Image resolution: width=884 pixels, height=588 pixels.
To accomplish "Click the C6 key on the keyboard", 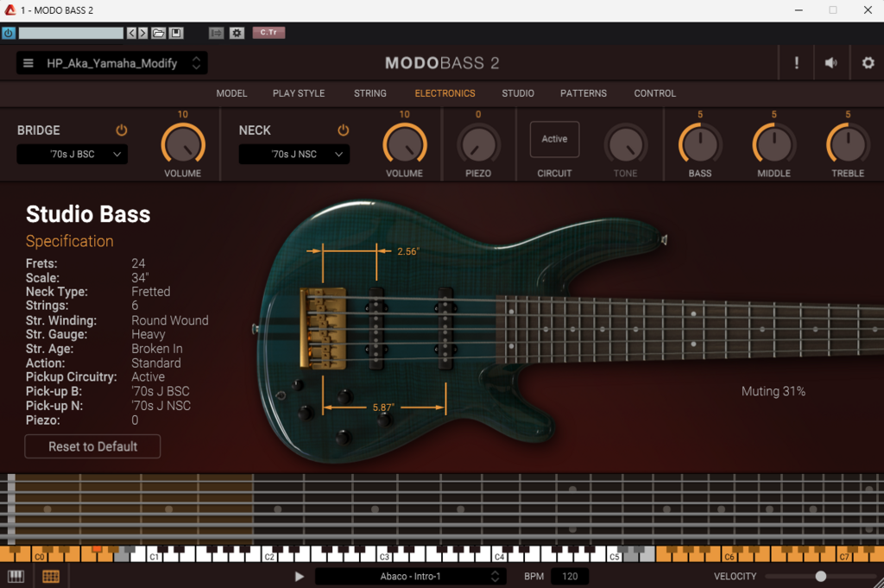I will point(729,557).
